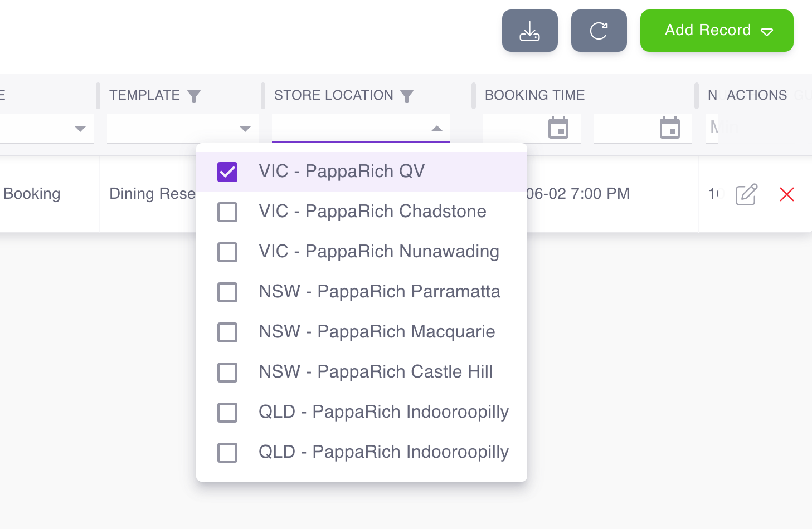This screenshot has height=529, width=812.
Task: Uncheck the VIC - PappaRich QV checkbox
Action: click(x=227, y=172)
